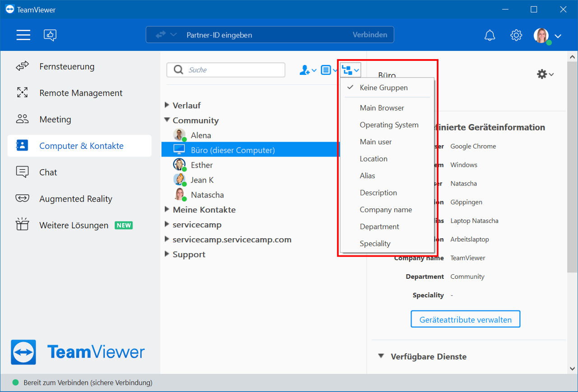Click the Suche search field
Screen dimensions: 578x392
[x=226, y=70]
